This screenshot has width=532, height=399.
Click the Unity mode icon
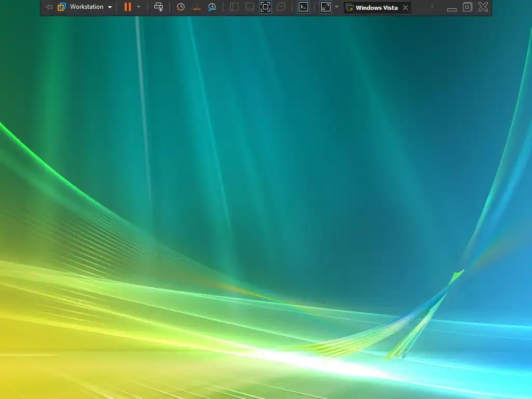tap(281, 7)
